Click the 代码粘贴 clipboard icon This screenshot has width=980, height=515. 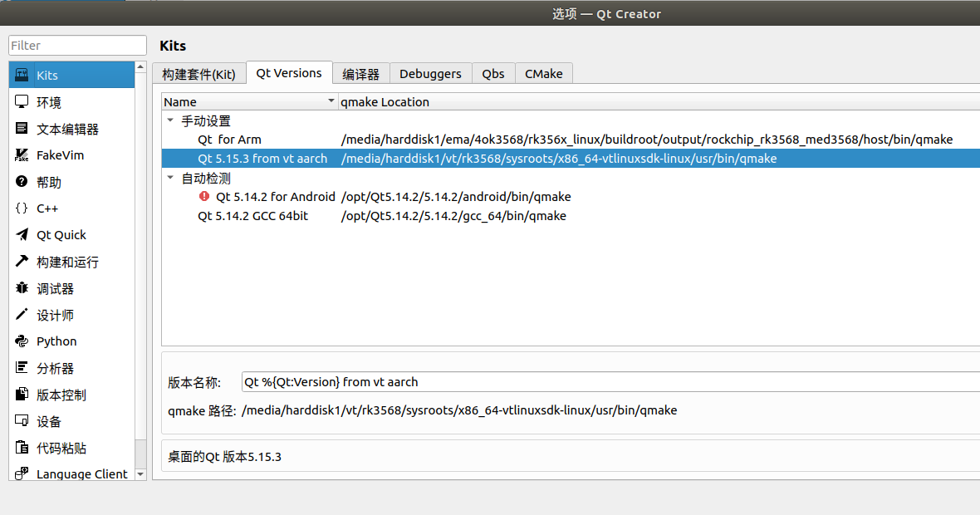tap(22, 447)
